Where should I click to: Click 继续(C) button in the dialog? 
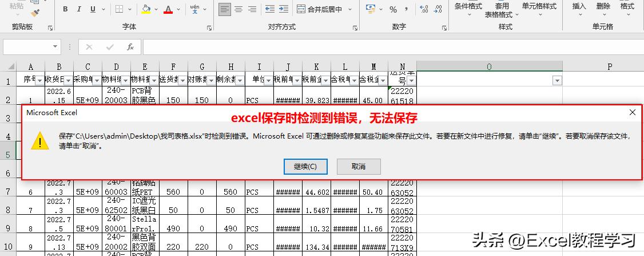(x=305, y=166)
